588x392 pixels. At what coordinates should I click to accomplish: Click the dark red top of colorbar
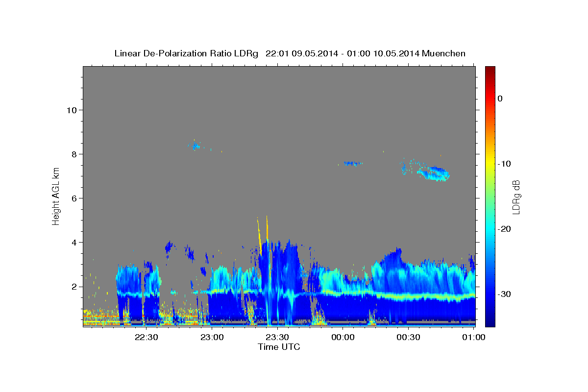point(490,70)
